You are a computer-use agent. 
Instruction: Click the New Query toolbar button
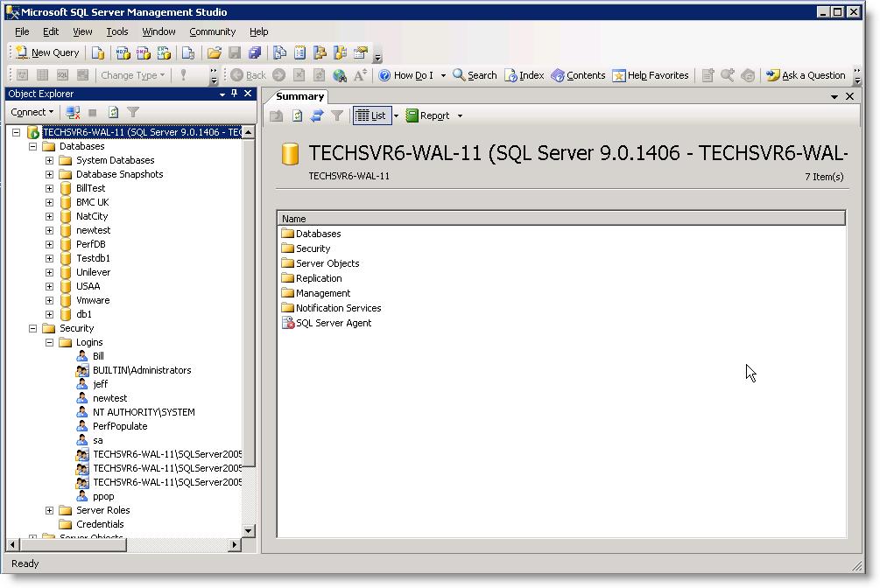(47, 52)
